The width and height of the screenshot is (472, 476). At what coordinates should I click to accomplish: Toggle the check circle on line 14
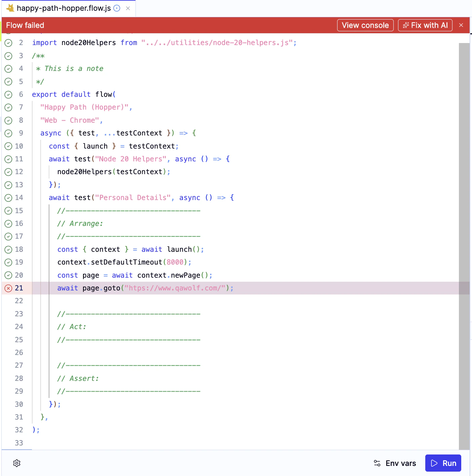pos(8,198)
